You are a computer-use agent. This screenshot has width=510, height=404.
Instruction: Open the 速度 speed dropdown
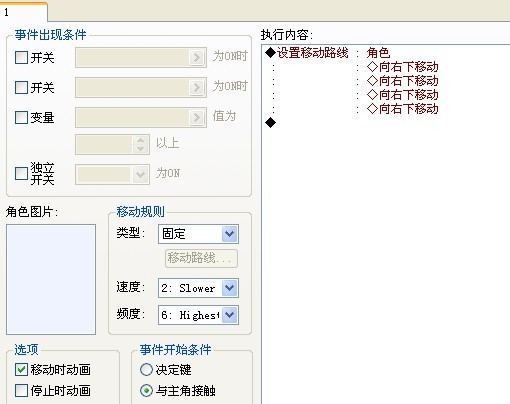tap(230, 288)
